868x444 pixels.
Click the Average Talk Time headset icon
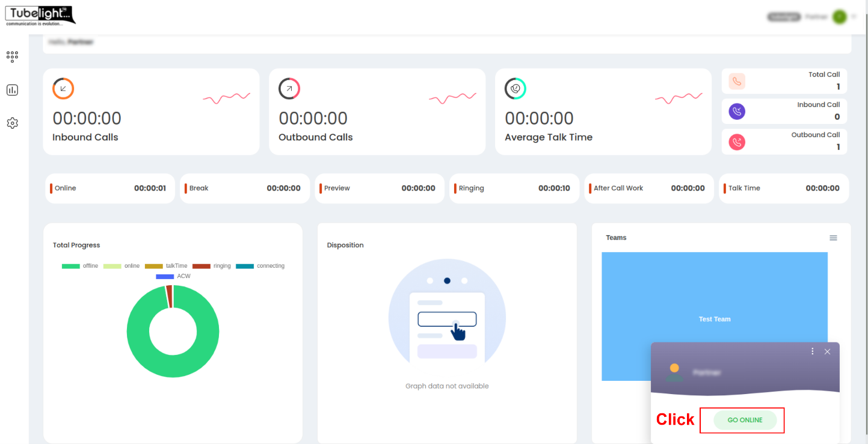point(516,88)
